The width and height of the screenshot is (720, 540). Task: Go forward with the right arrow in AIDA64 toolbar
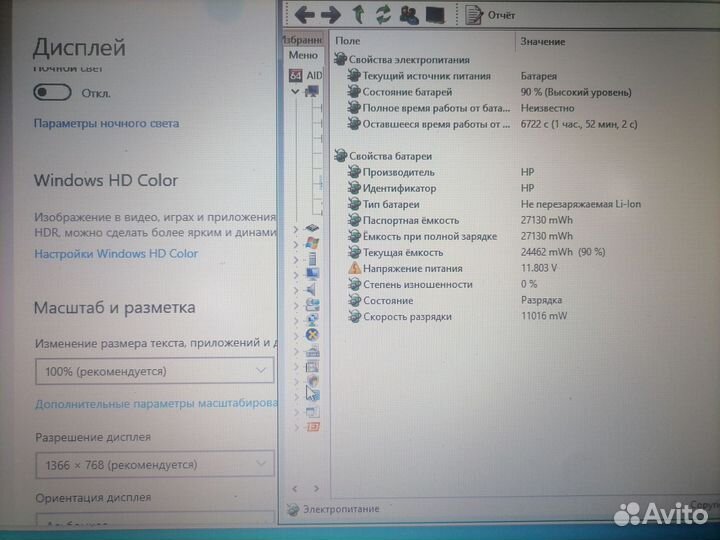tap(331, 15)
